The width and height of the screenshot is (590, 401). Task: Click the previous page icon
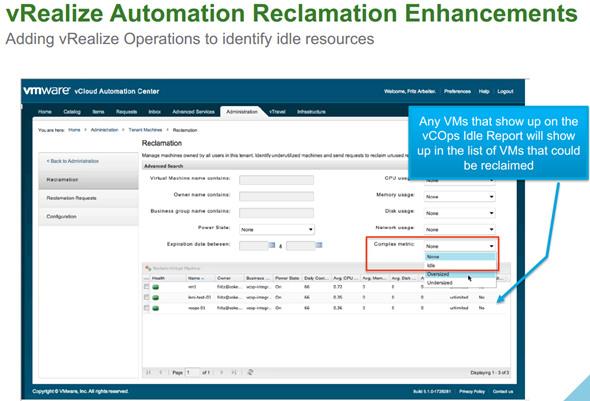pyautogui.click(x=161, y=372)
